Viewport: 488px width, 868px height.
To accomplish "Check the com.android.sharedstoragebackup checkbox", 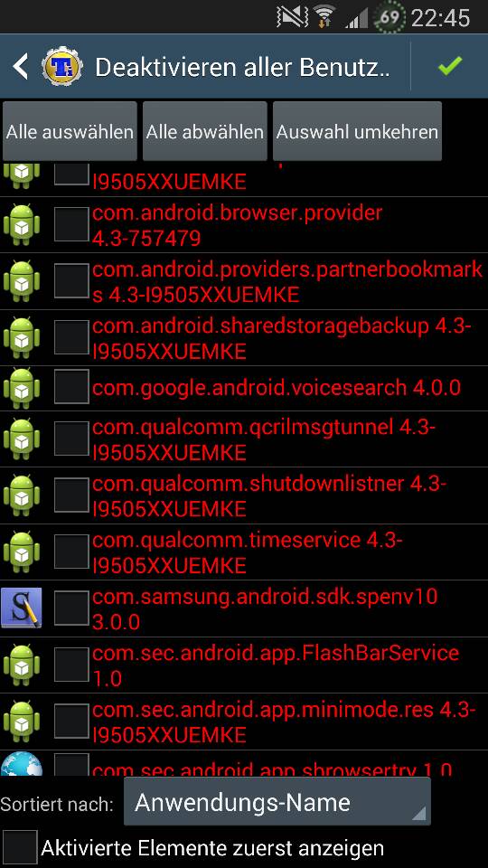I will (x=71, y=337).
